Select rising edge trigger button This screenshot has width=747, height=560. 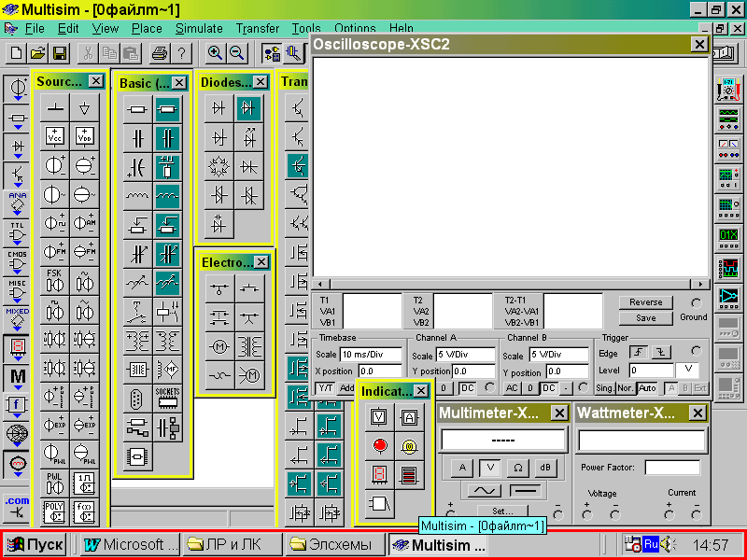tap(639, 353)
